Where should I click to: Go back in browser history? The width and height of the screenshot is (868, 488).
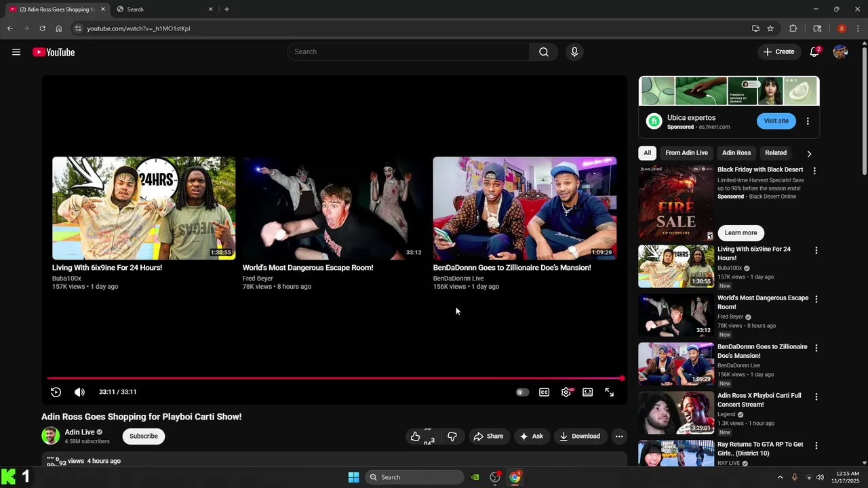[x=9, y=28]
